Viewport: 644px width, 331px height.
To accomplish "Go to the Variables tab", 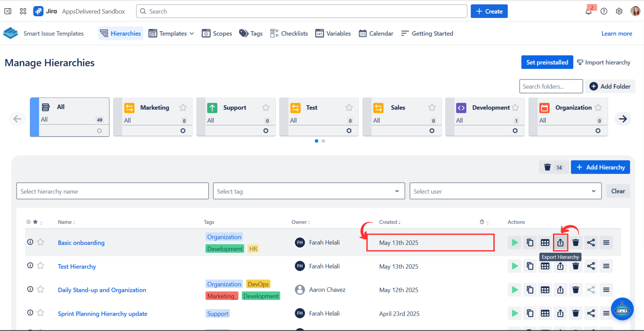I will click(333, 34).
